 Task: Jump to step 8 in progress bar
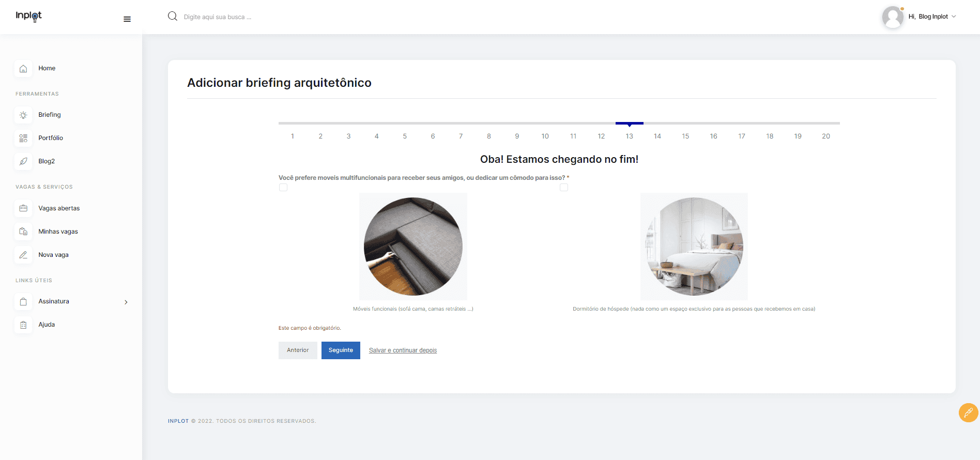click(489, 136)
